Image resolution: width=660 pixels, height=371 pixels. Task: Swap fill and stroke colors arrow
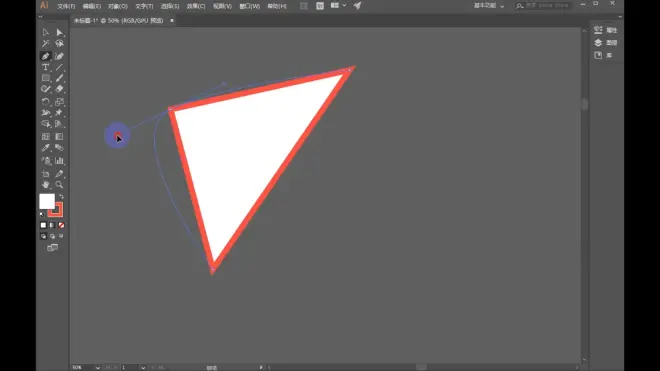(61, 197)
